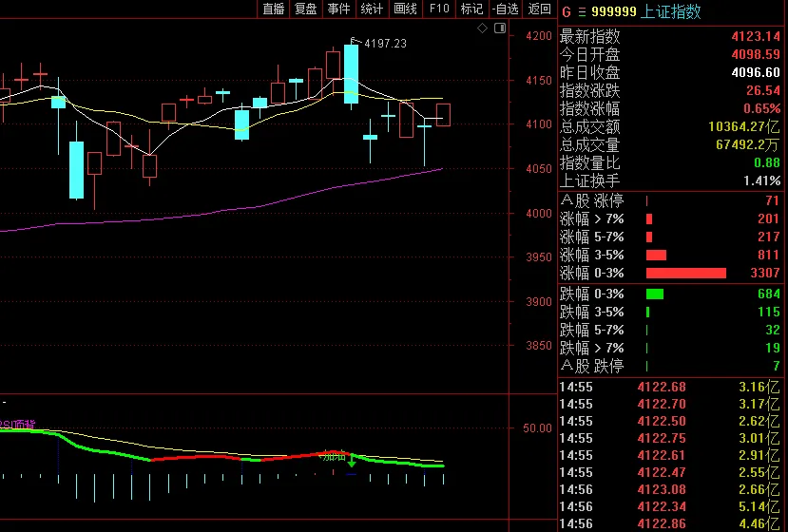Click the tick volume 4.46亿
This screenshot has width=788, height=532.
pos(759,524)
